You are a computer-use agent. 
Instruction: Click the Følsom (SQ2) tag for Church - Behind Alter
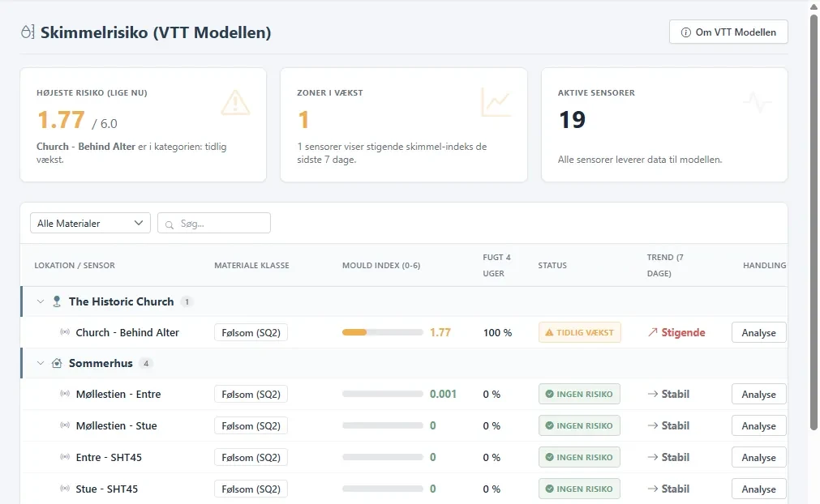tap(251, 333)
